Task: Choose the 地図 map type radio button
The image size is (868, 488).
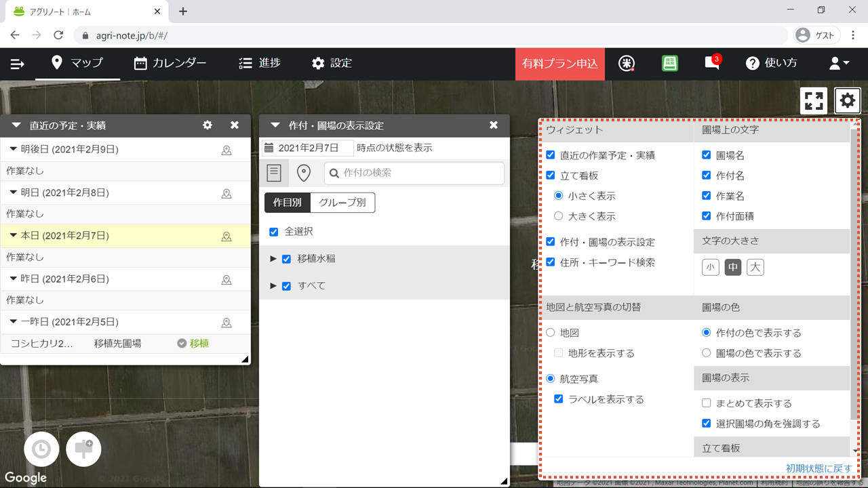Action: (x=551, y=333)
